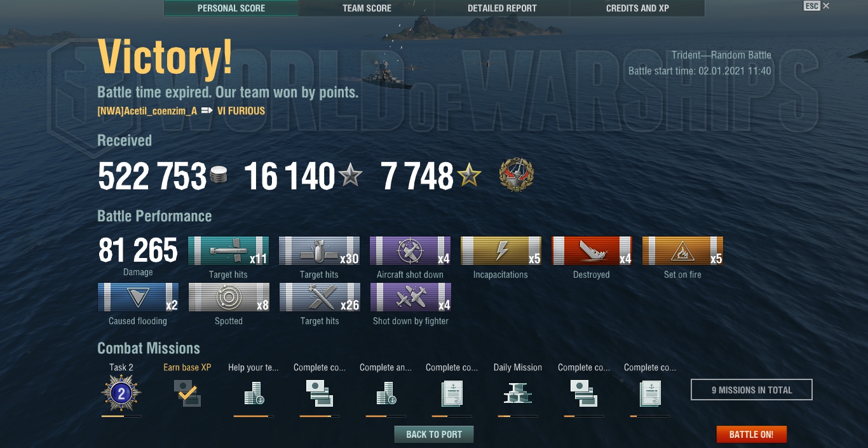Click the Daily Mission icon
This screenshot has height=448, width=868.
pyautogui.click(x=517, y=393)
